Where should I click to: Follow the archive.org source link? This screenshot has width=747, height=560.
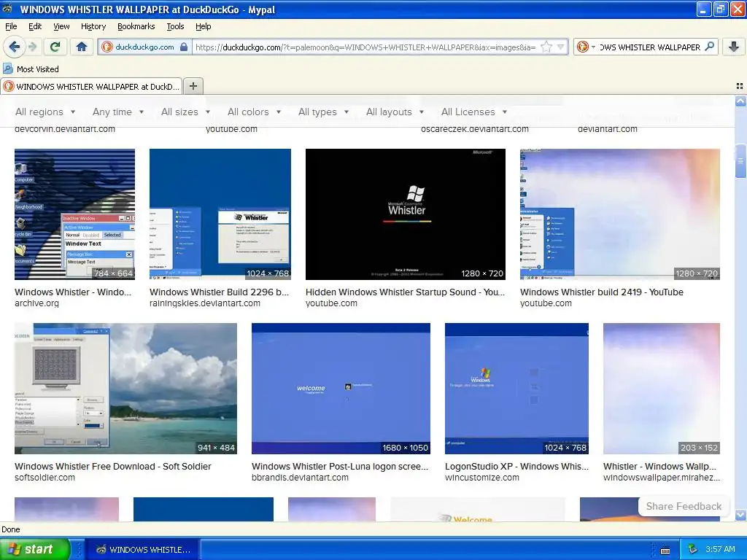[36, 303]
